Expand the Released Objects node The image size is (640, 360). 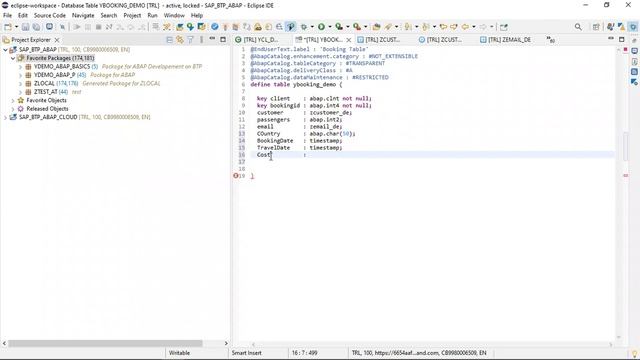[x=13, y=109]
